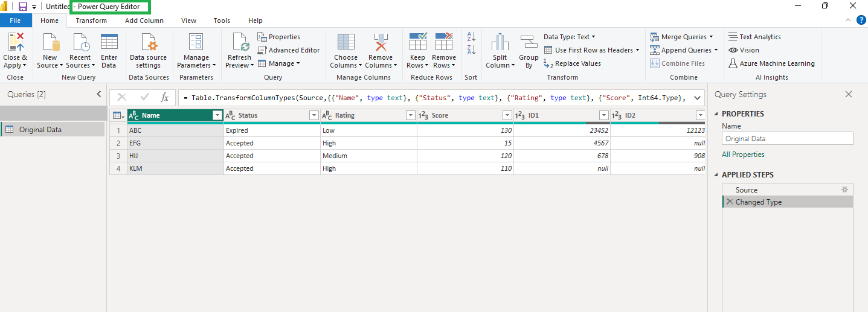Image resolution: width=868 pixels, height=312 pixels.
Task: Expand the formula bar
Action: click(x=698, y=97)
